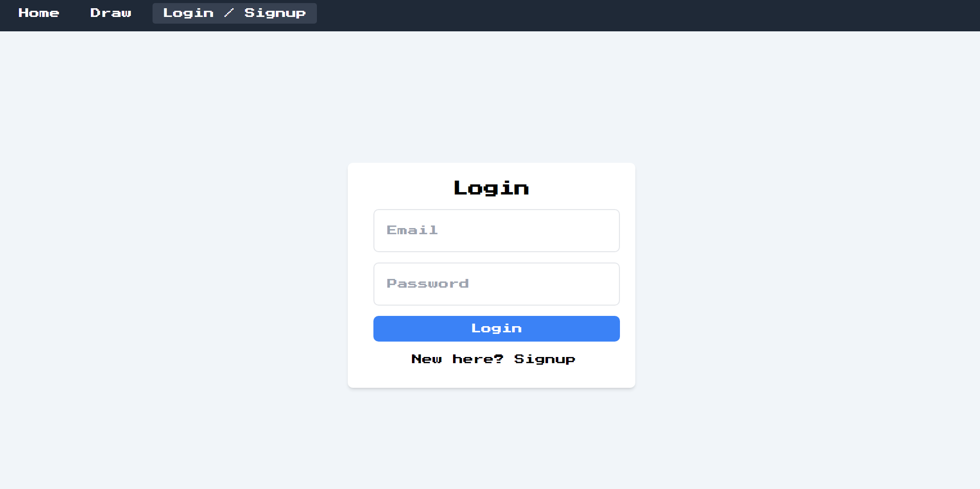Screen dimensions: 980x489
Task: Click the Password placeholder text
Action: click(428, 284)
